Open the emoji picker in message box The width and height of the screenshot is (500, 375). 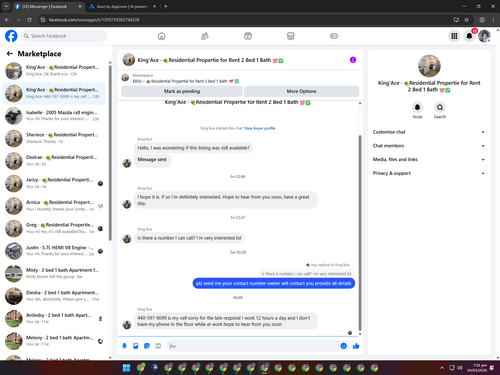coord(343,346)
